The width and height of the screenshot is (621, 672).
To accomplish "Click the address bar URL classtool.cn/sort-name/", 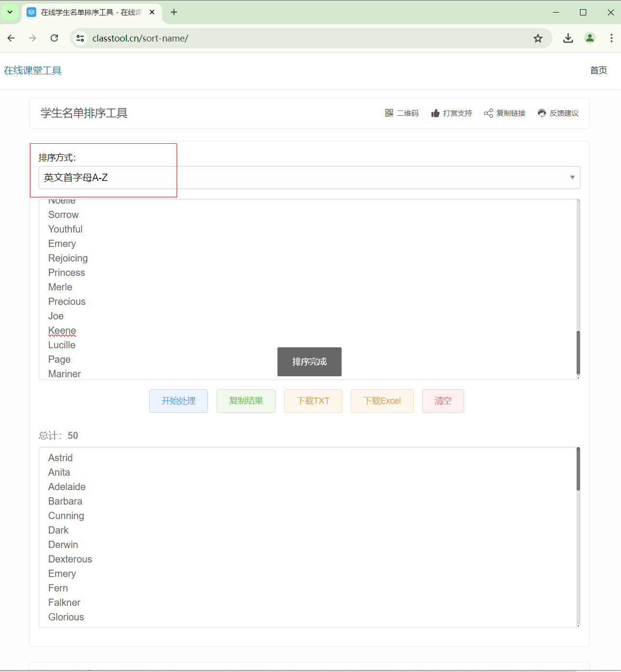I will pos(140,38).
